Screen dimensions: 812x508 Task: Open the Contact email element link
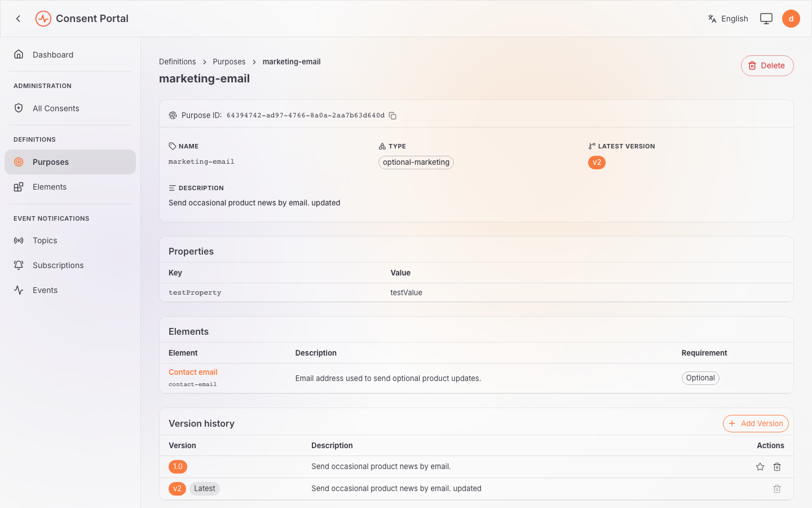pyautogui.click(x=193, y=372)
